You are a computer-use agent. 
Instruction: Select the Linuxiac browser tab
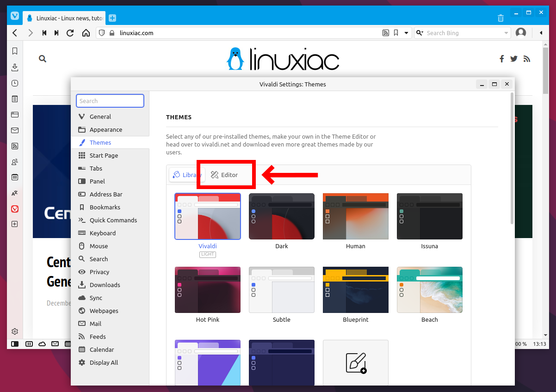[64, 18]
